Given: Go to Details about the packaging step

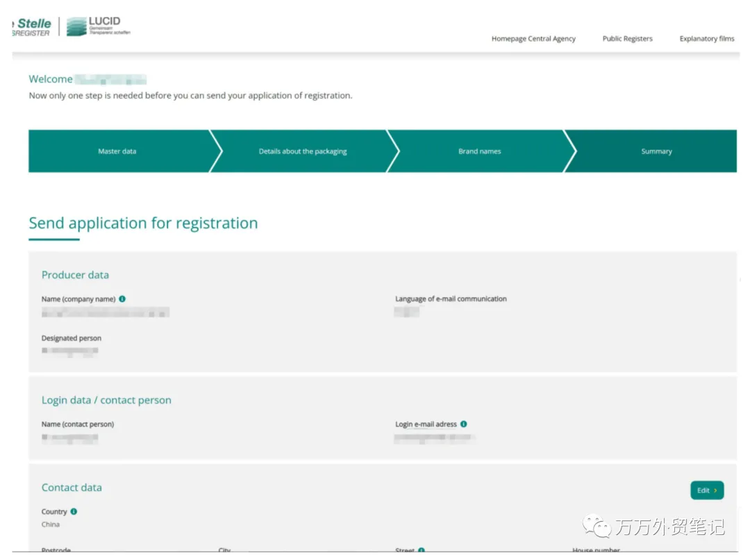Looking at the screenshot, I should coord(303,151).
